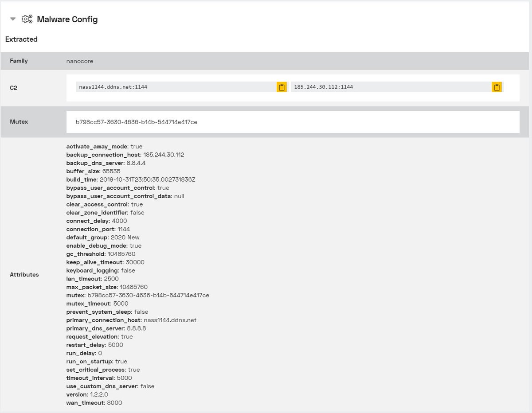This screenshot has width=532, height=413.
Task: Select the run_on_startup attribute line
Action: click(x=97, y=362)
